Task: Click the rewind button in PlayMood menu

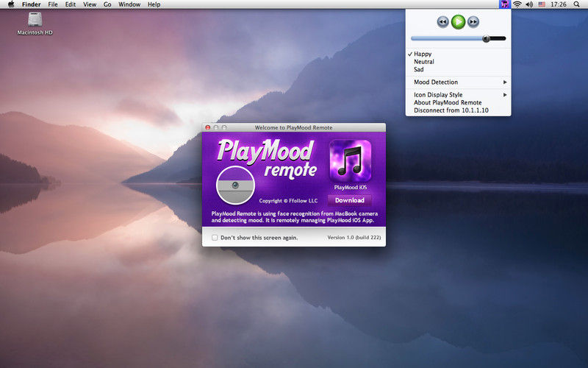Action: click(x=443, y=22)
